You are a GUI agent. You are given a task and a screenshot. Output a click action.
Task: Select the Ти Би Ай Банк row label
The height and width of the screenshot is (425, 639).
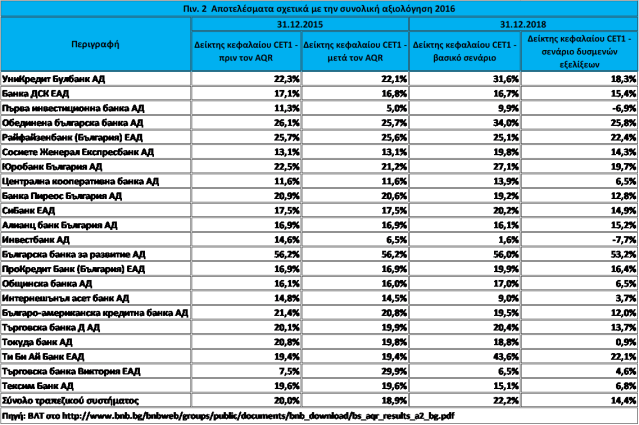[x=44, y=355]
